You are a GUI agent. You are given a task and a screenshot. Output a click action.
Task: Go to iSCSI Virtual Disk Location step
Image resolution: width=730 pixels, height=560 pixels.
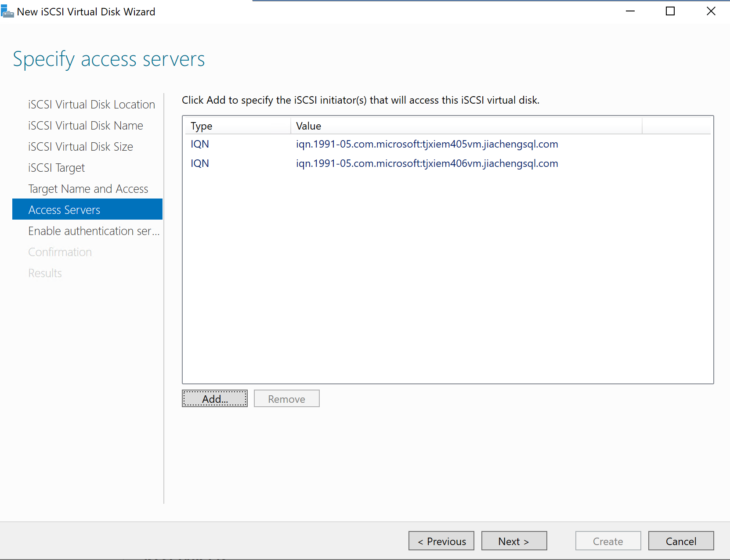pos(91,105)
